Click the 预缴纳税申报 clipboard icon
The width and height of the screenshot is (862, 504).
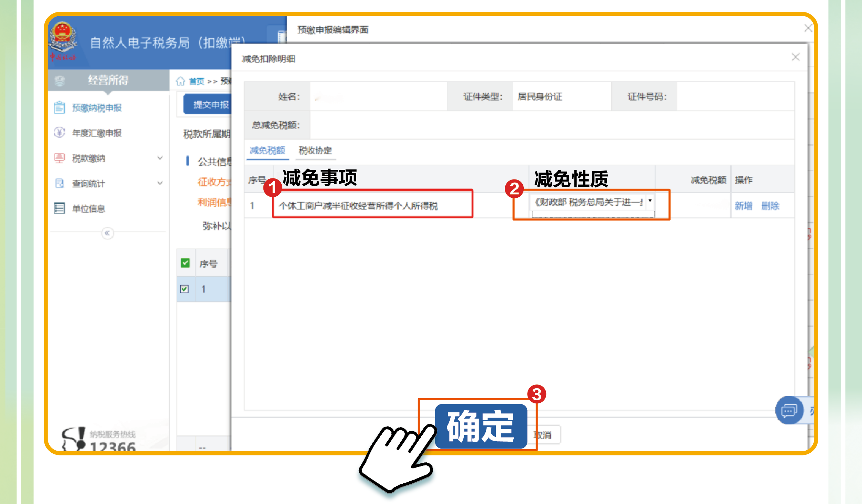[59, 107]
